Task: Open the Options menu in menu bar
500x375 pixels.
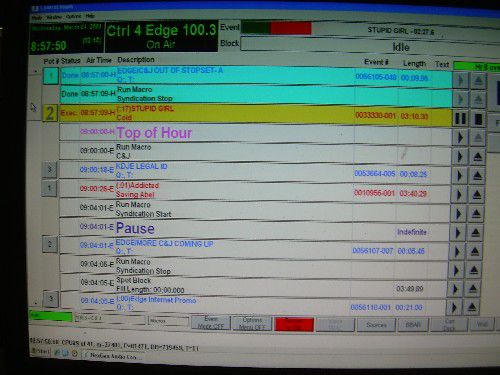Action: point(74,16)
